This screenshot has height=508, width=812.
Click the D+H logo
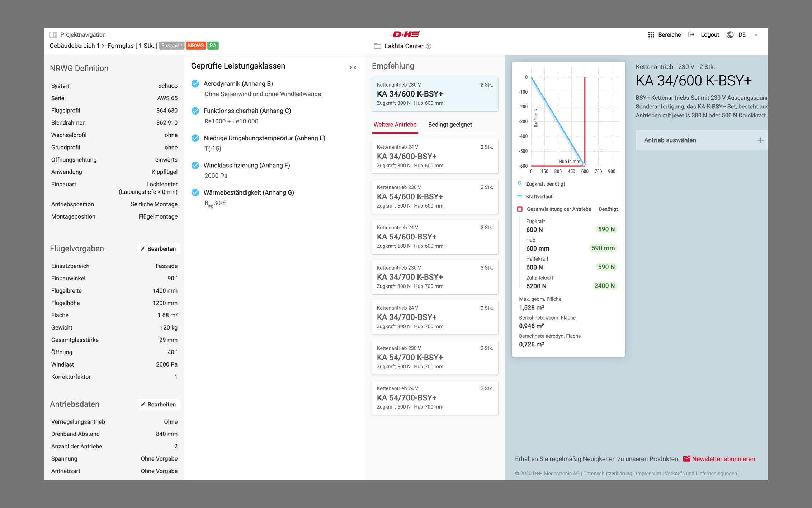pyautogui.click(x=406, y=34)
